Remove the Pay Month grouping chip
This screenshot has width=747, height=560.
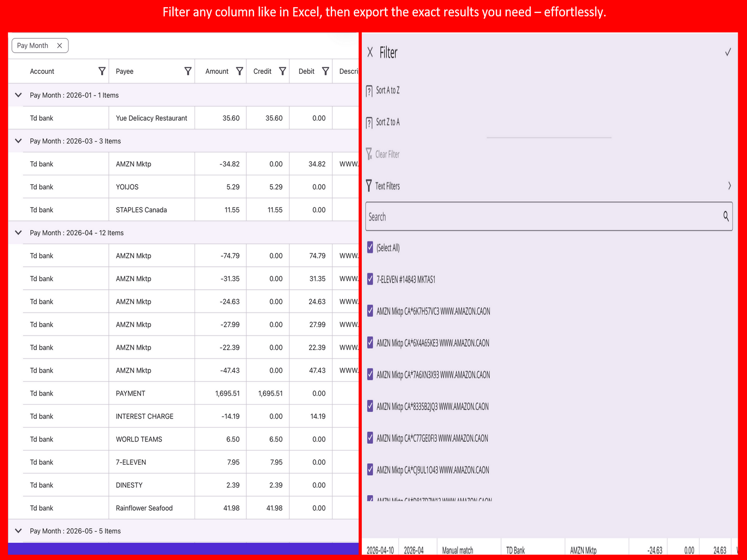point(59,46)
